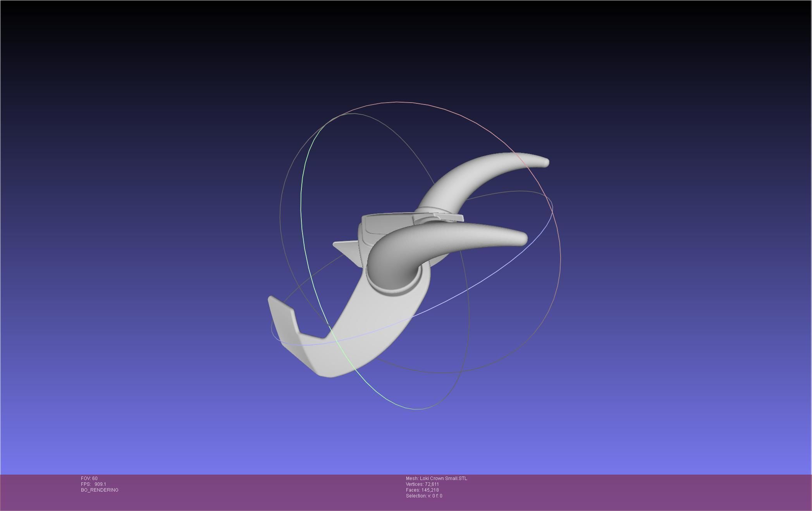Click the Selection status text
The width and height of the screenshot is (812, 511).
(x=424, y=496)
